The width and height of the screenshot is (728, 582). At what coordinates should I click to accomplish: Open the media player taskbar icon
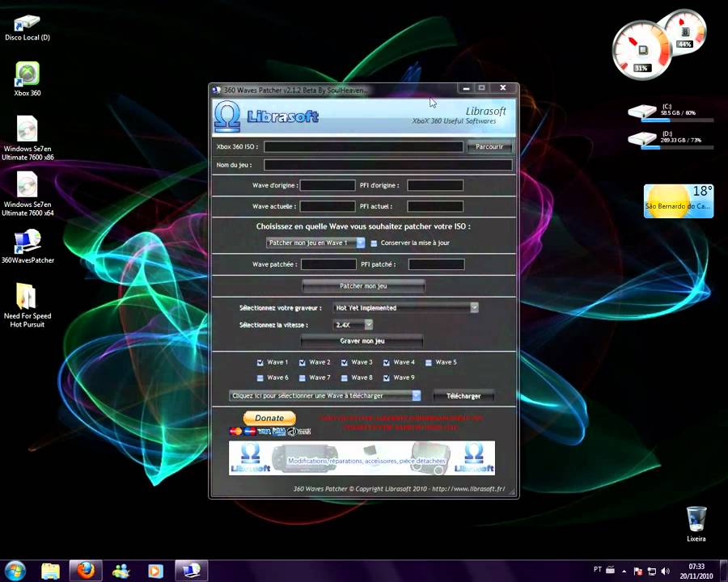(x=155, y=571)
